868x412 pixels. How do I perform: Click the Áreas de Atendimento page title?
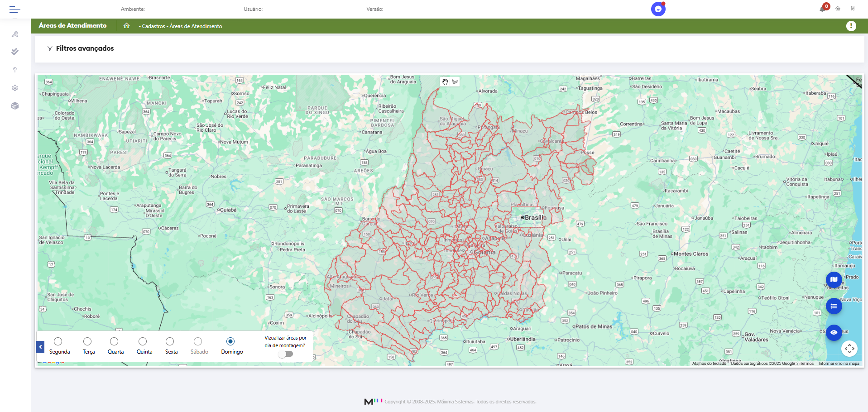click(x=73, y=25)
